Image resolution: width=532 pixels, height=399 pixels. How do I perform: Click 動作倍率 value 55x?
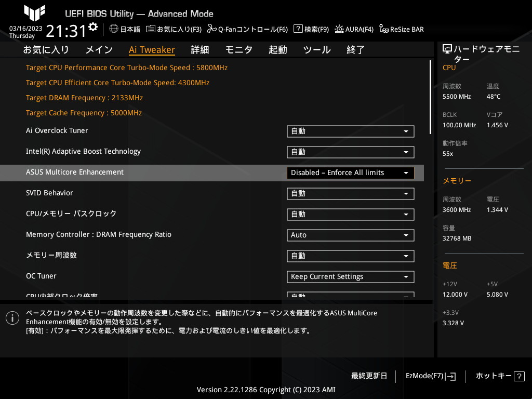[448, 154]
